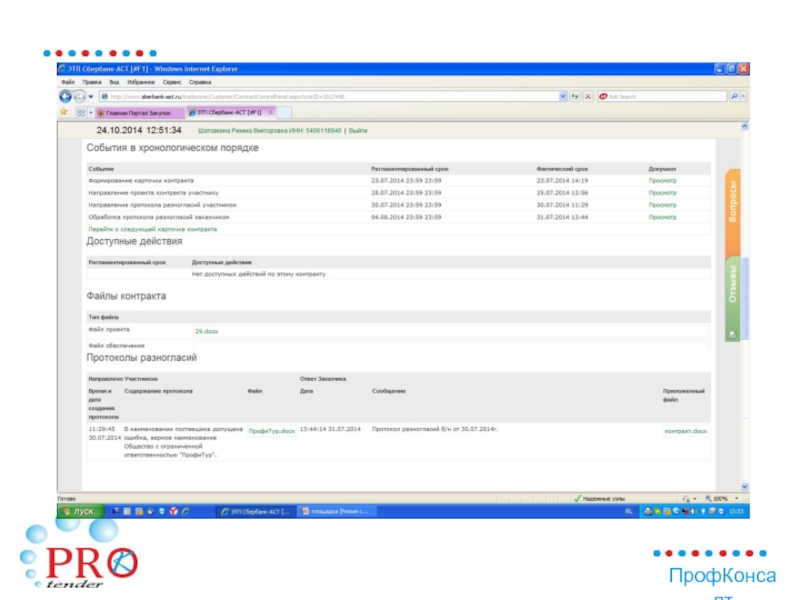
Task: Click the address bar URL field
Action: click(x=329, y=96)
